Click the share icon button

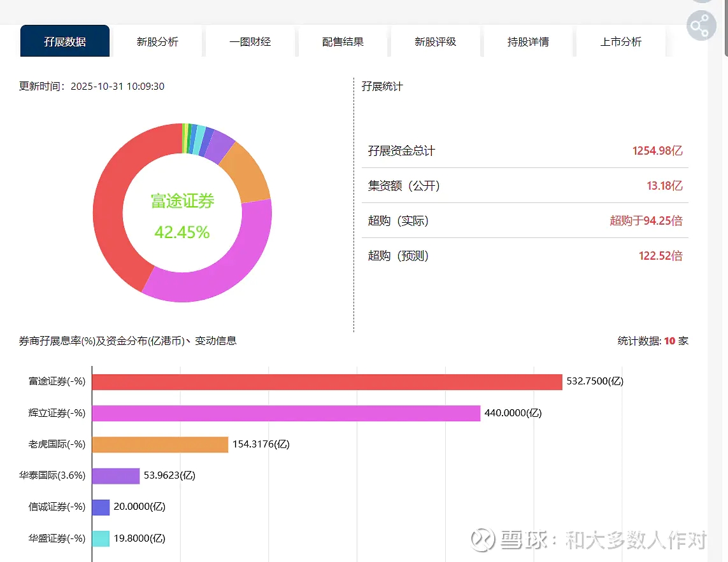click(x=701, y=25)
